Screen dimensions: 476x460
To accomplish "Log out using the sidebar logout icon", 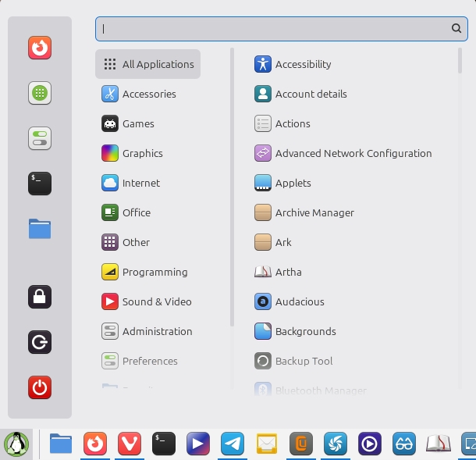I will [40, 342].
